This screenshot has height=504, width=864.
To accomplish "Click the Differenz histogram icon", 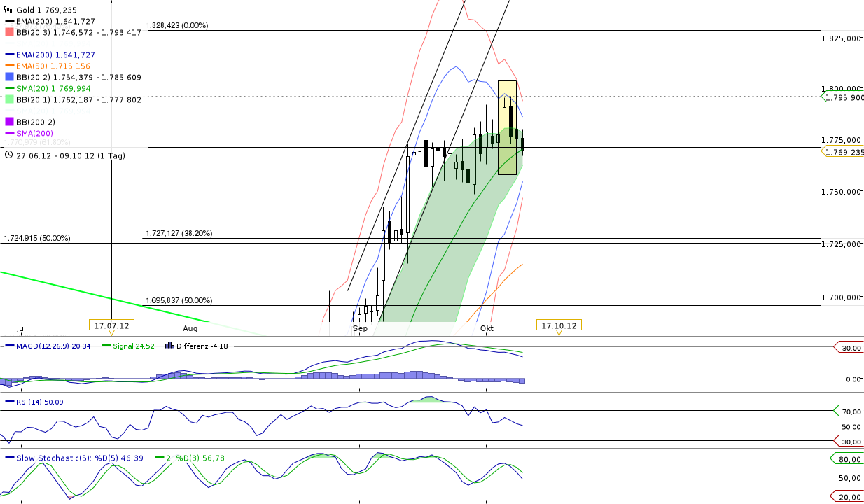I will (x=167, y=346).
